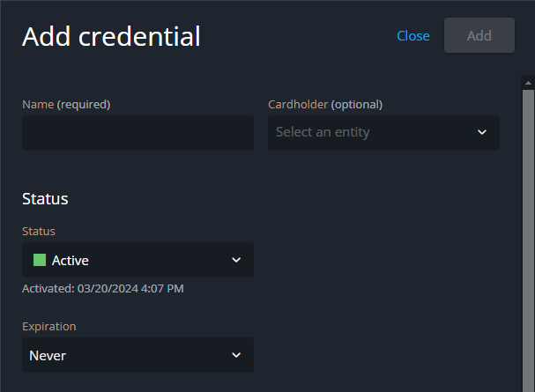
Task: Click the Expiration dropdown chevron arrow
Action: pyautogui.click(x=236, y=356)
